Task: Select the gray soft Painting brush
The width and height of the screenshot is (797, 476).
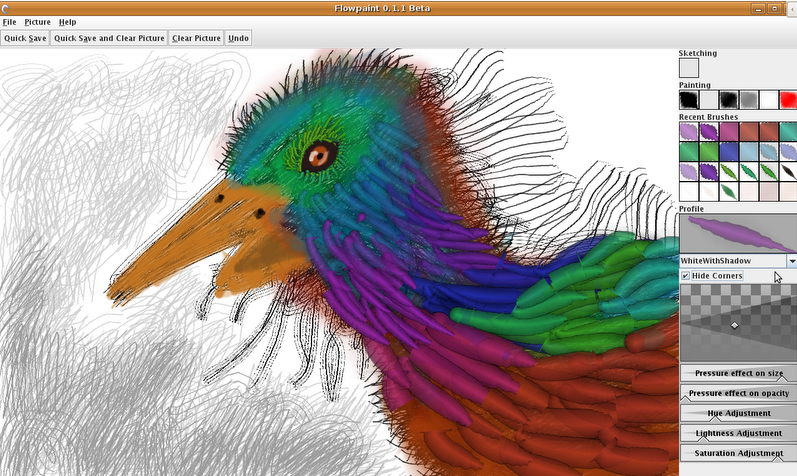Action: (748, 100)
